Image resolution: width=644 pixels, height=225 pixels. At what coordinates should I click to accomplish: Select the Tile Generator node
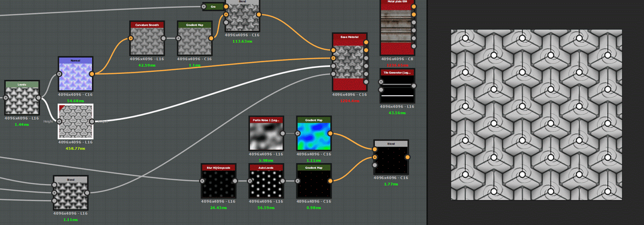click(397, 86)
